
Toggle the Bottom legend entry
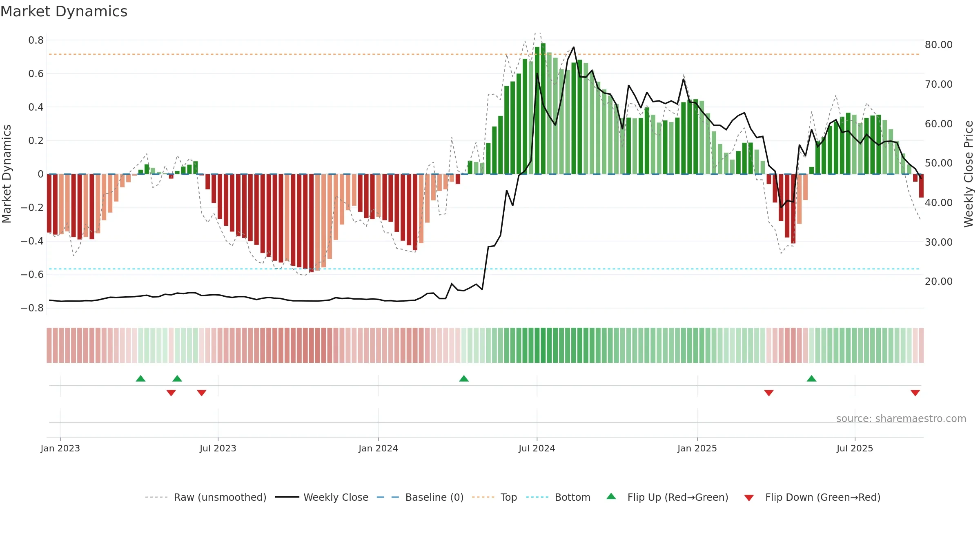point(558,497)
